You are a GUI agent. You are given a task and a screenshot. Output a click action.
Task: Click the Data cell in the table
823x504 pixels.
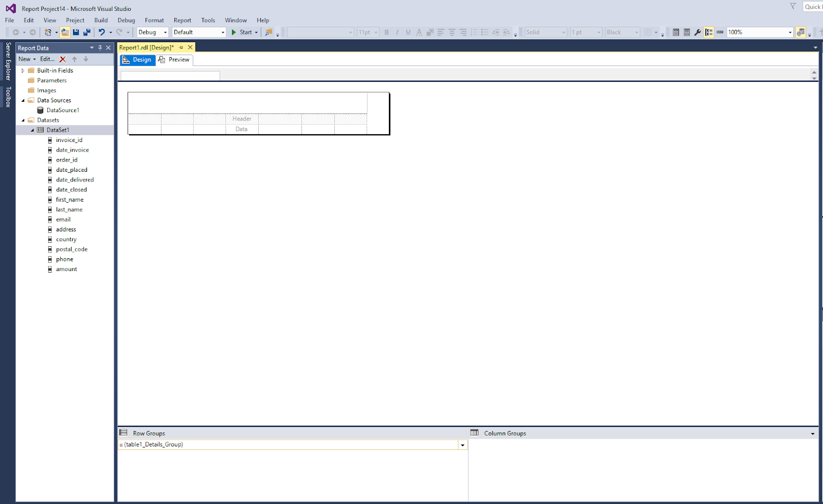(242, 129)
